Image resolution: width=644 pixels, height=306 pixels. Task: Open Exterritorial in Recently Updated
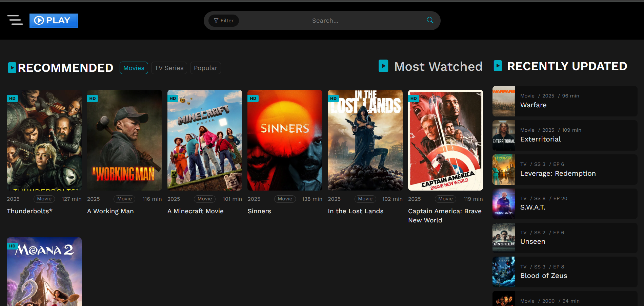565,135
